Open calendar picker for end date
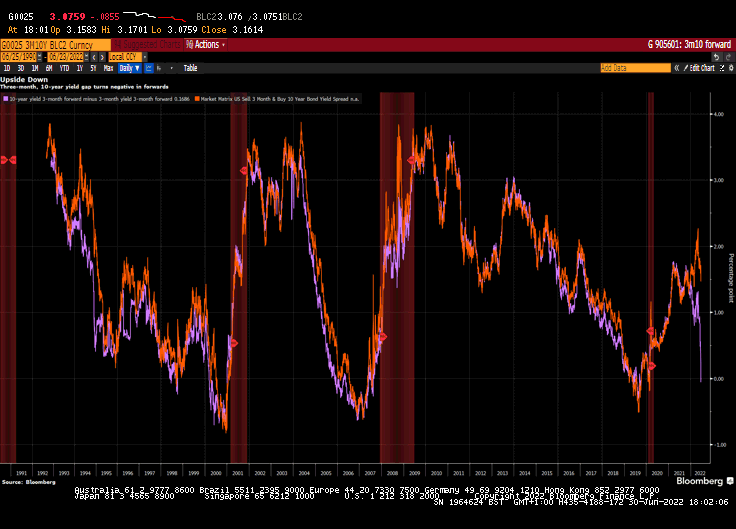The width and height of the screenshot is (736, 529). pyautogui.click(x=86, y=57)
